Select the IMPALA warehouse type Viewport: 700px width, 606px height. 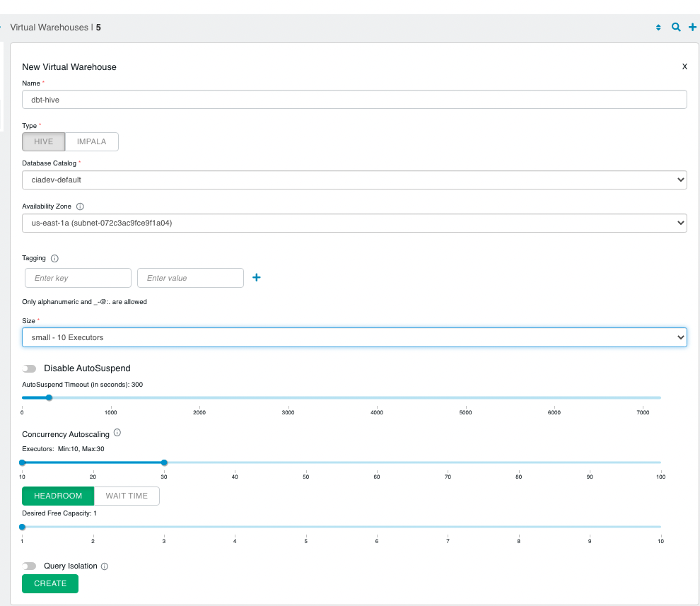pos(91,141)
